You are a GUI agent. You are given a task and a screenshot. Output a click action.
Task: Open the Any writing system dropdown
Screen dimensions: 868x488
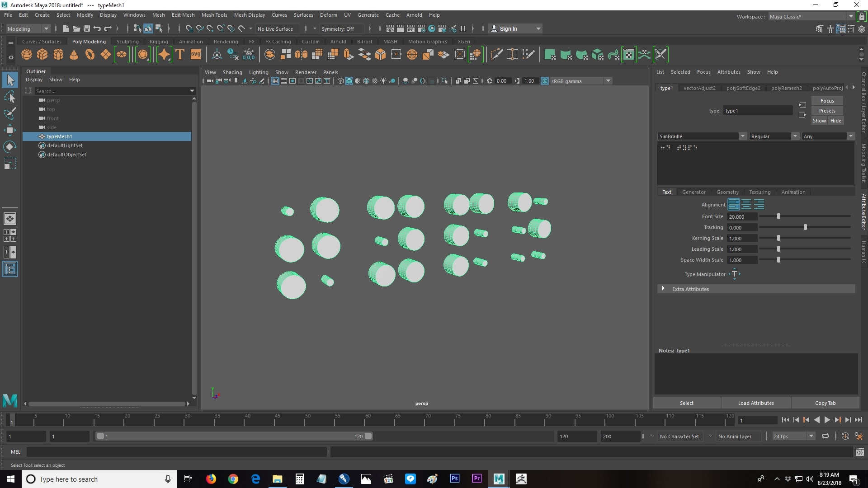[828, 136]
